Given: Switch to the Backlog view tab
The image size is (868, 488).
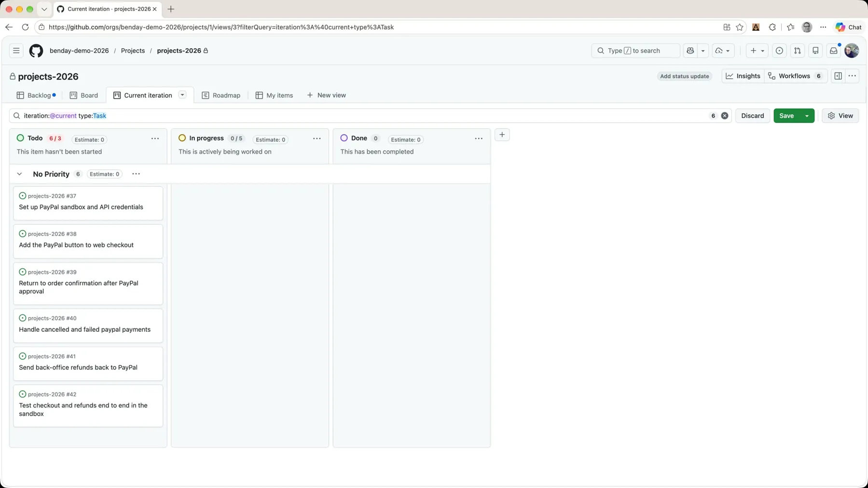Looking at the screenshot, I should (x=36, y=95).
